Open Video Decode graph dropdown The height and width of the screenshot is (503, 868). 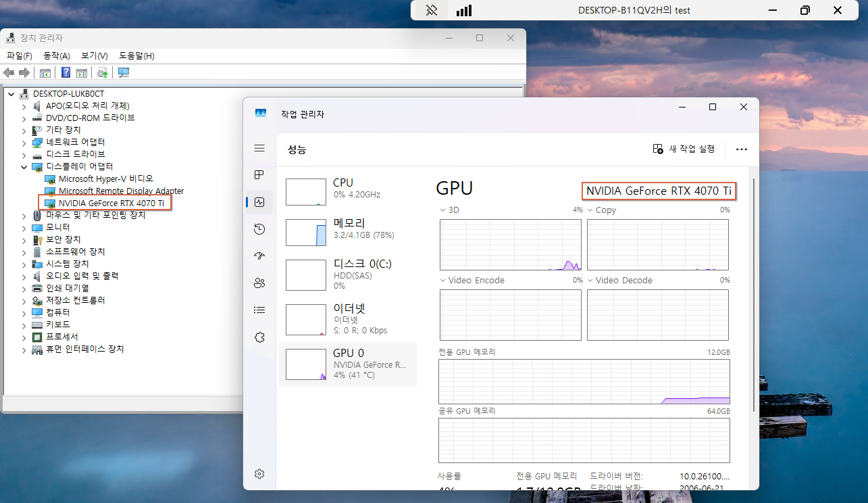pyautogui.click(x=590, y=281)
